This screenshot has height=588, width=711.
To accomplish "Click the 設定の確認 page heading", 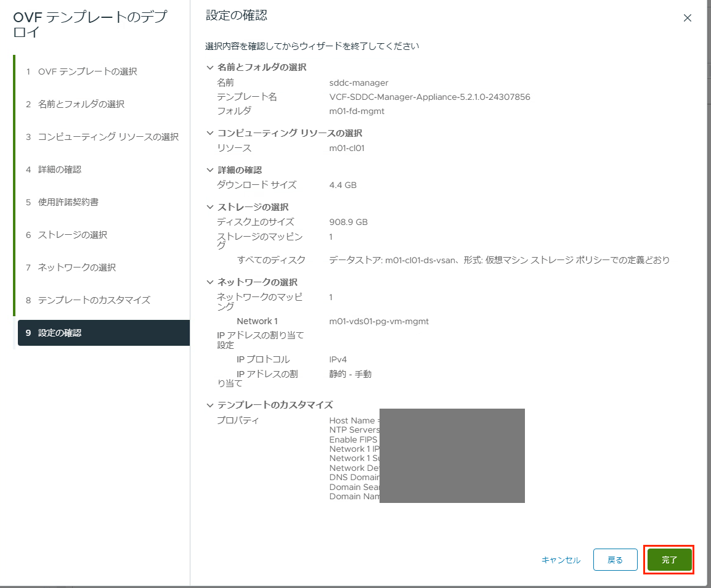I will 236,15.
